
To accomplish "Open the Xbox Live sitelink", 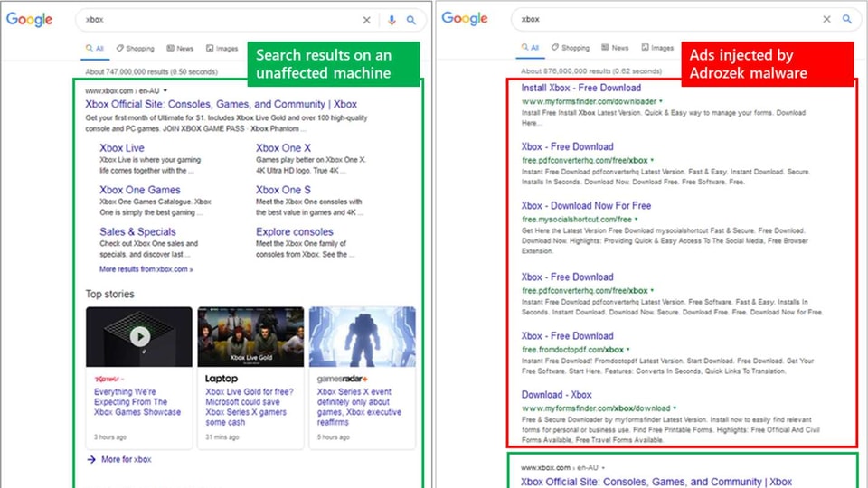I will pyautogui.click(x=122, y=147).
